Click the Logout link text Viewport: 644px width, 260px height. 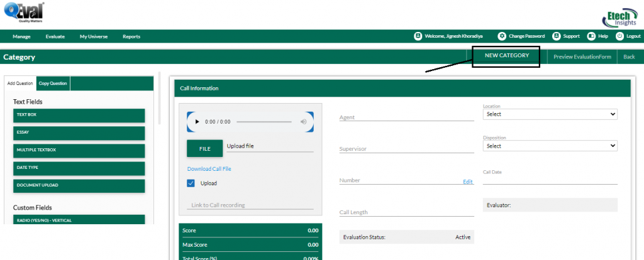tap(633, 36)
